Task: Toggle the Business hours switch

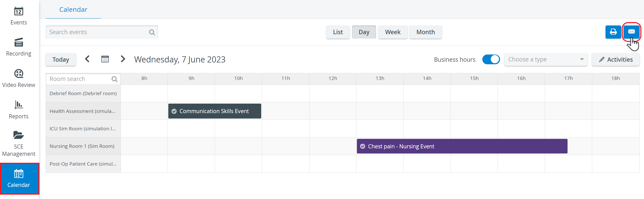Action: (x=491, y=59)
